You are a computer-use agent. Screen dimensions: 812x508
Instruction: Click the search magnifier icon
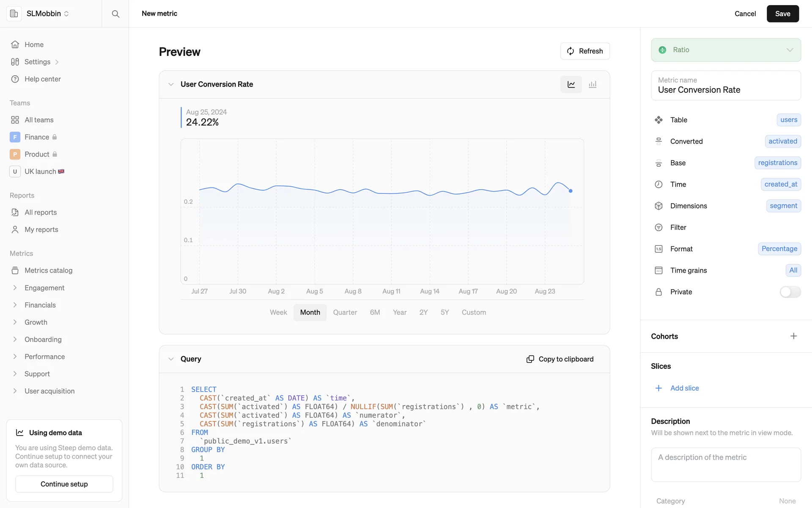(x=115, y=14)
